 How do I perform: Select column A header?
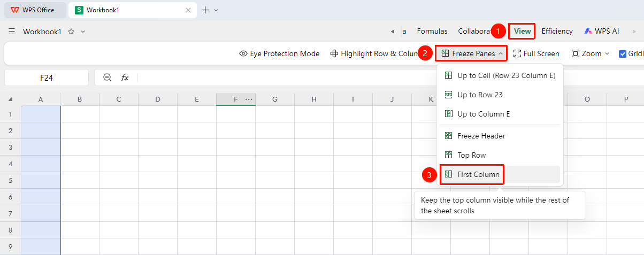coord(41,99)
